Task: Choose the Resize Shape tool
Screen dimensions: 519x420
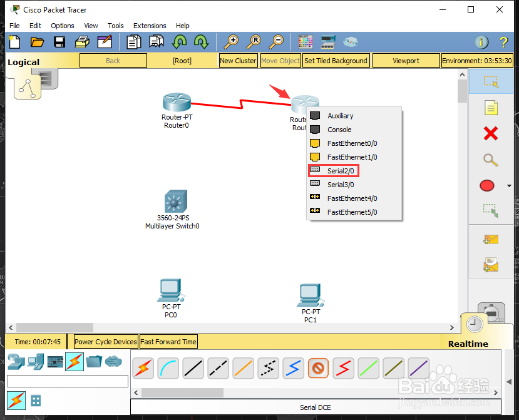Action: click(491, 210)
